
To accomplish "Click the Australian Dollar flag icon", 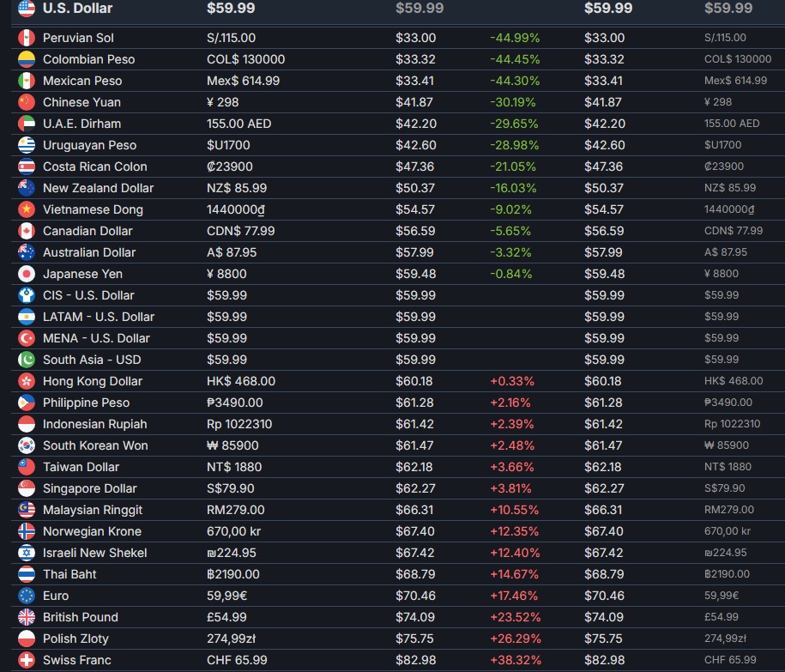I will tap(27, 252).
